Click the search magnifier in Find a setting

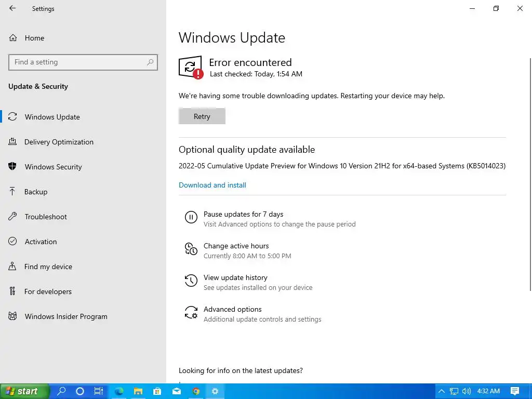pos(150,62)
